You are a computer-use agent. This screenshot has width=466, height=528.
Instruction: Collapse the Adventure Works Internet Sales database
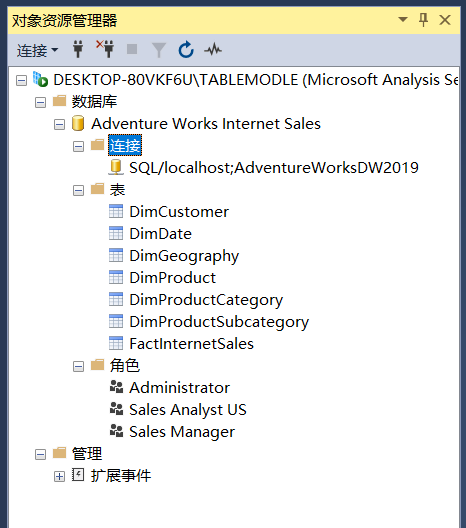click(59, 125)
